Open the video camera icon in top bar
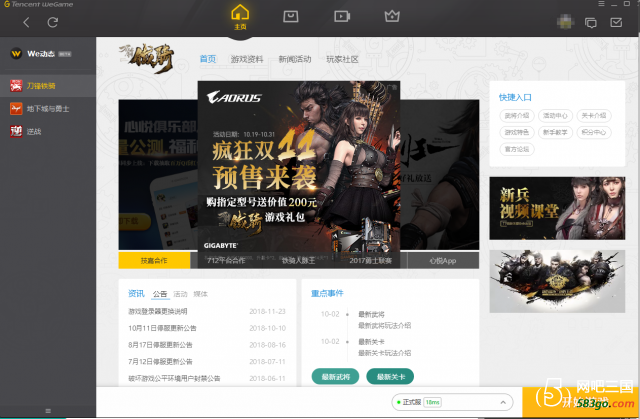The height and width of the screenshot is (419, 640). tap(342, 16)
